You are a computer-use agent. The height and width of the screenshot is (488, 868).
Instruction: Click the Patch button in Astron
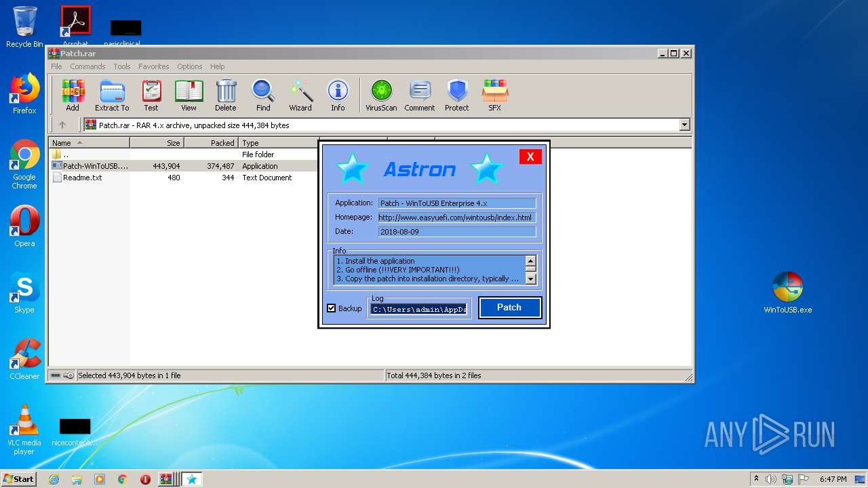(x=509, y=308)
